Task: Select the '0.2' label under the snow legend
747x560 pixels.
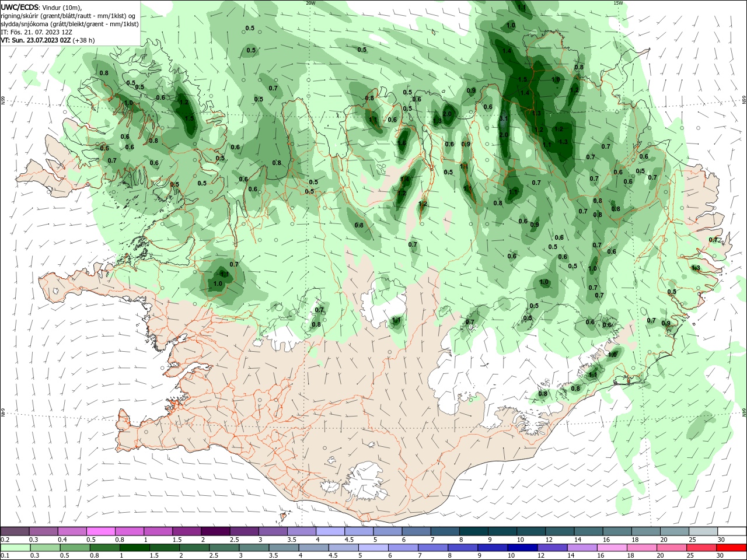Action: coord(5,540)
